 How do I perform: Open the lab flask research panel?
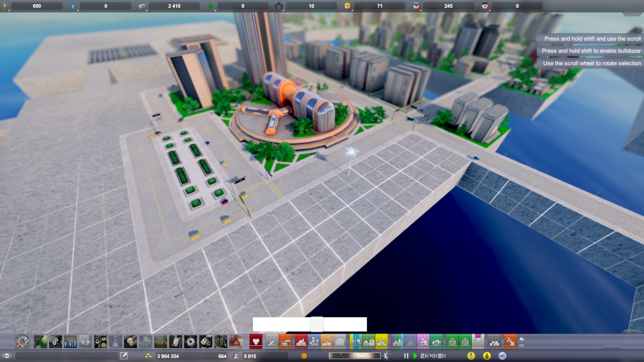tap(115, 342)
